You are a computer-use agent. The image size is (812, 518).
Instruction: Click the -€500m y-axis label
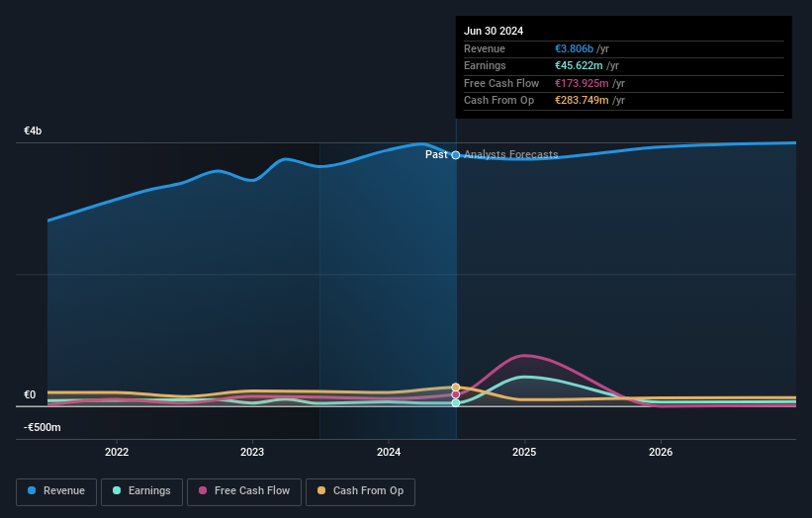click(42, 427)
